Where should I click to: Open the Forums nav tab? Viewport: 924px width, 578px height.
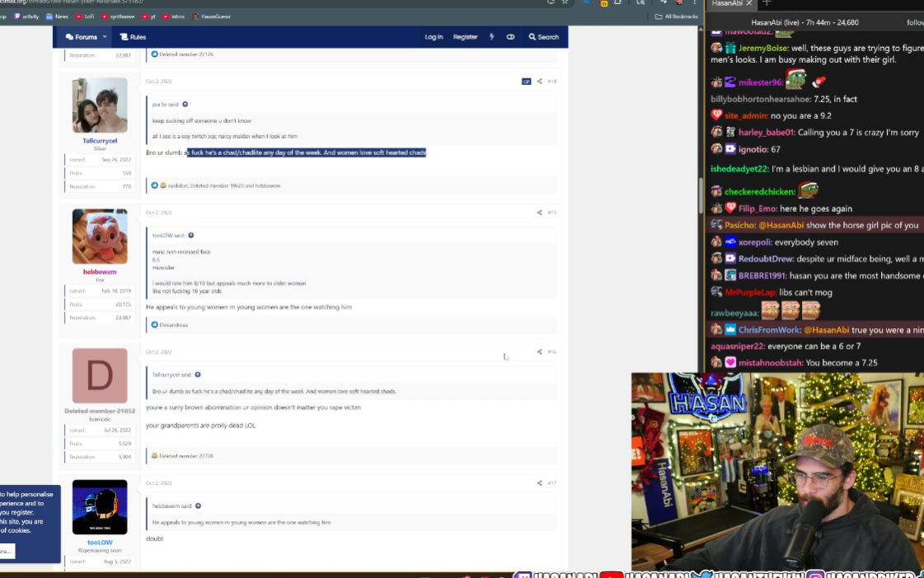click(x=82, y=37)
